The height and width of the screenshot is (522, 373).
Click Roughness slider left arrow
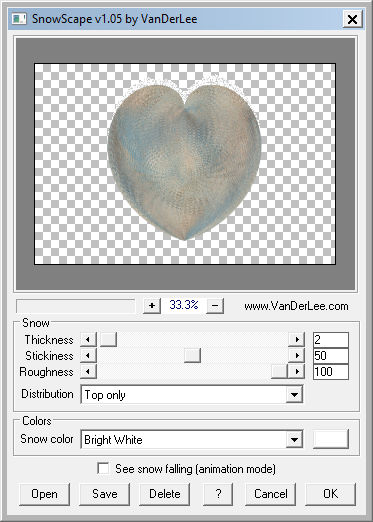(x=88, y=371)
